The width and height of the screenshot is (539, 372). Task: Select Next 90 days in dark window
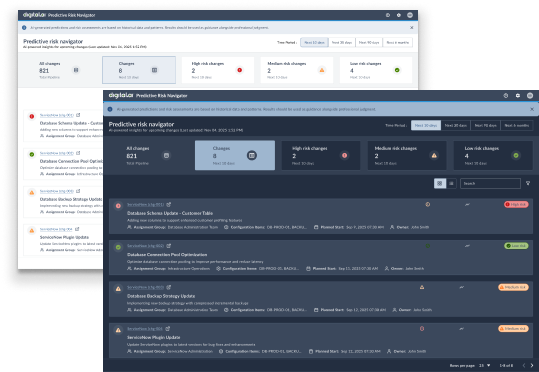click(485, 125)
